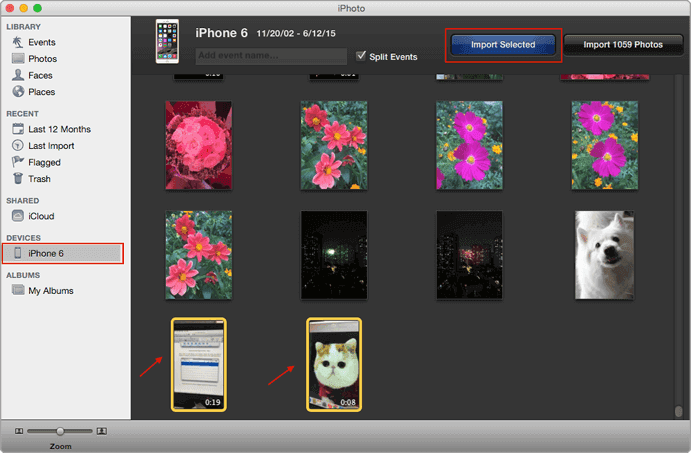This screenshot has height=453, width=691.
Task: Select the Photos library icon
Action: click(18, 58)
